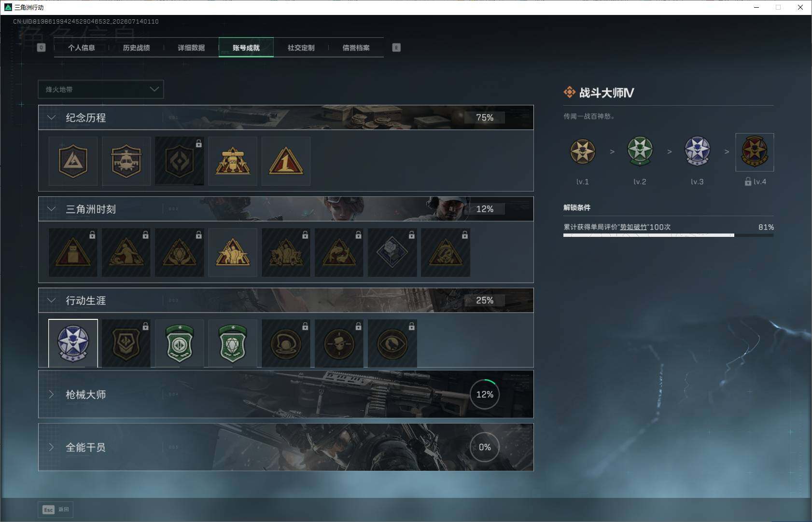Select the triangle-logo shield badge in 纪念历程
The height and width of the screenshot is (522, 812).
click(x=73, y=161)
